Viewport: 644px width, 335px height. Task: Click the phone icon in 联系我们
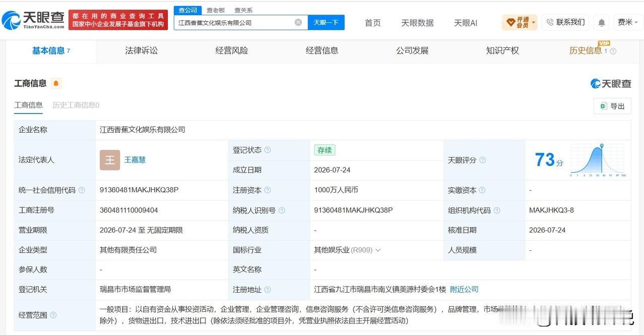click(x=550, y=22)
